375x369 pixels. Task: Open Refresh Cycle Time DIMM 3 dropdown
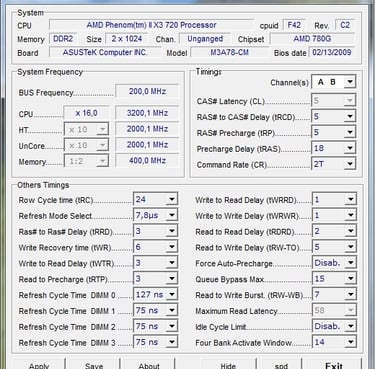coord(155,342)
